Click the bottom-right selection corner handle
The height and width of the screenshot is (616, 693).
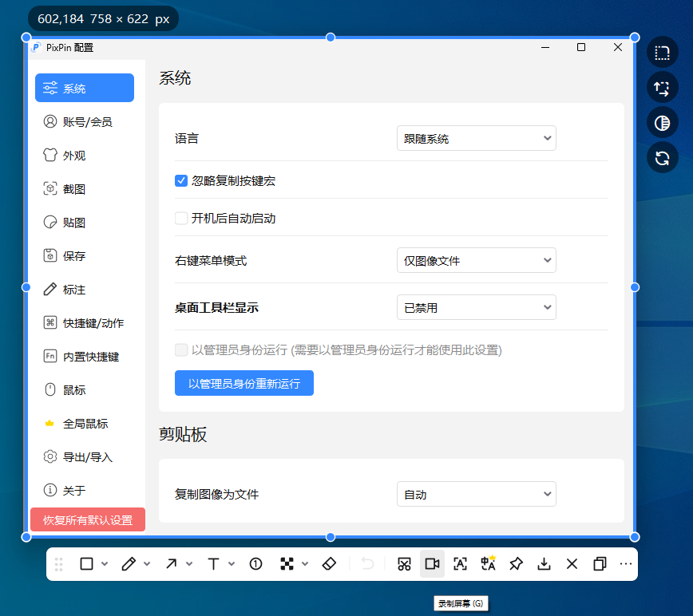click(635, 537)
